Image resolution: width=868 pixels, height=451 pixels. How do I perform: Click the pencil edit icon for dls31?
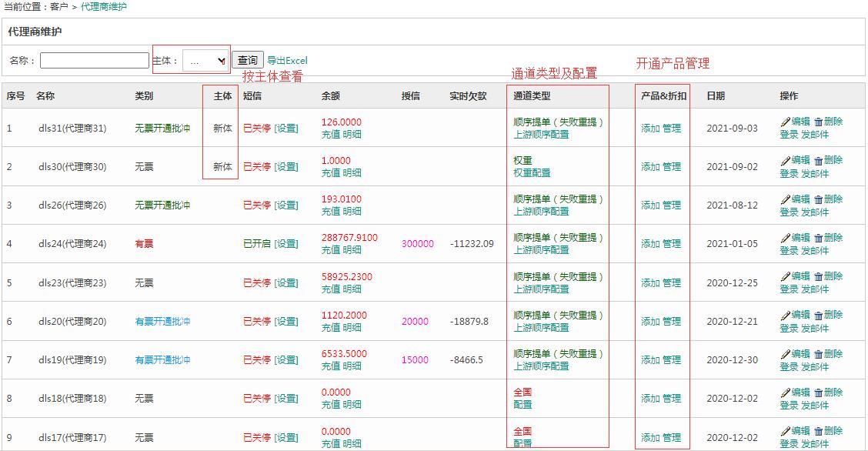(786, 122)
